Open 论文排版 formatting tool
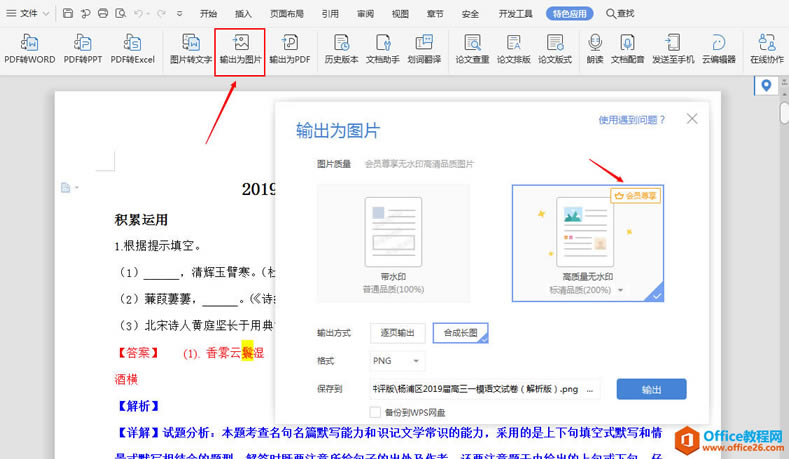This screenshot has height=459, width=789. tap(513, 49)
